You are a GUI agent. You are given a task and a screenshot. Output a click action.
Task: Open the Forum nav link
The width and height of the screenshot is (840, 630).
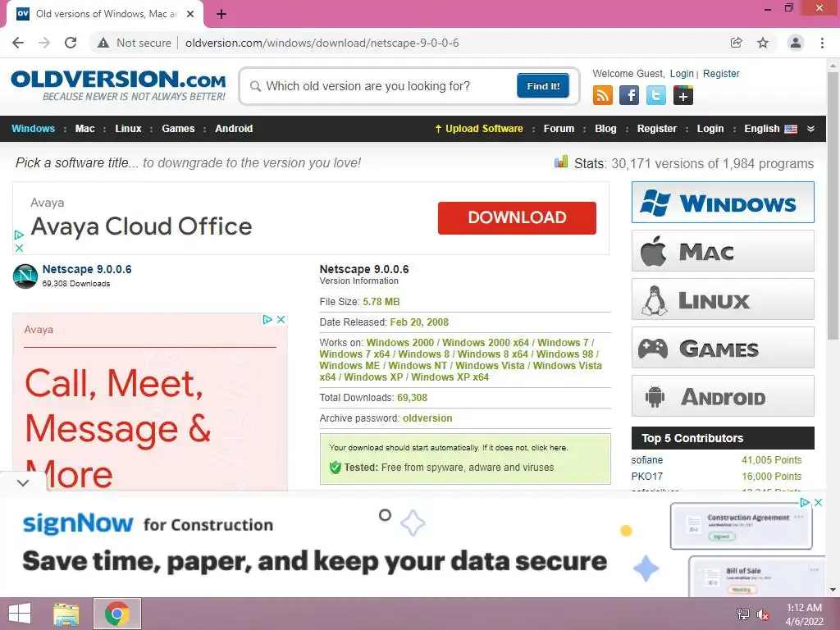pos(559,129)
